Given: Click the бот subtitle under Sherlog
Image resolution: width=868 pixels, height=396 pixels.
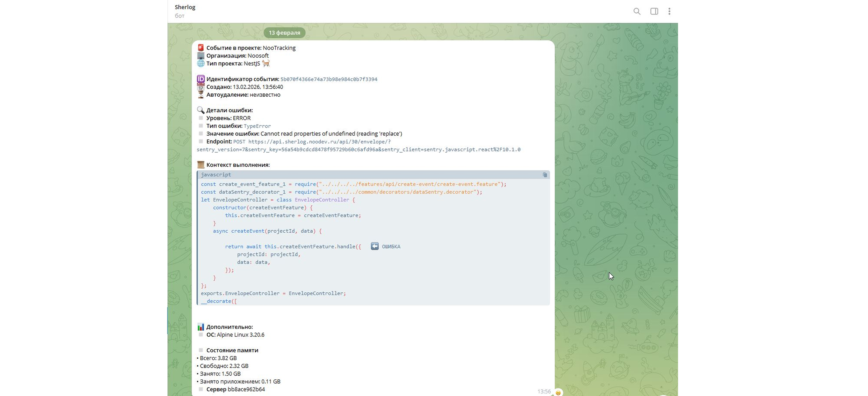Looking at the screenshot, I should (180, 16).
